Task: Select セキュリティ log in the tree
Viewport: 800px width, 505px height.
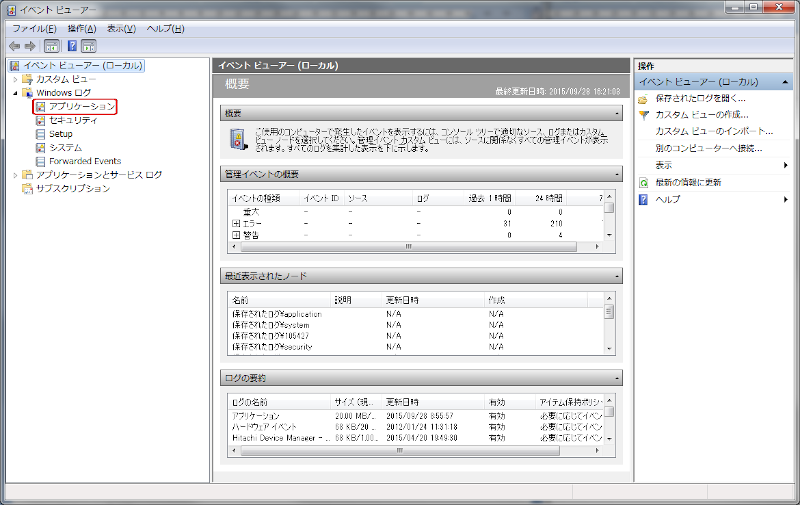Action: click(x=73, y=120)
